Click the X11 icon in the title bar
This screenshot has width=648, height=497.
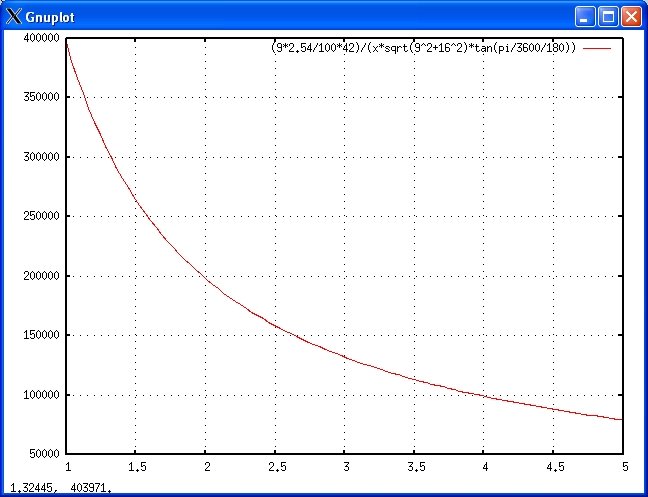(14, 17)
